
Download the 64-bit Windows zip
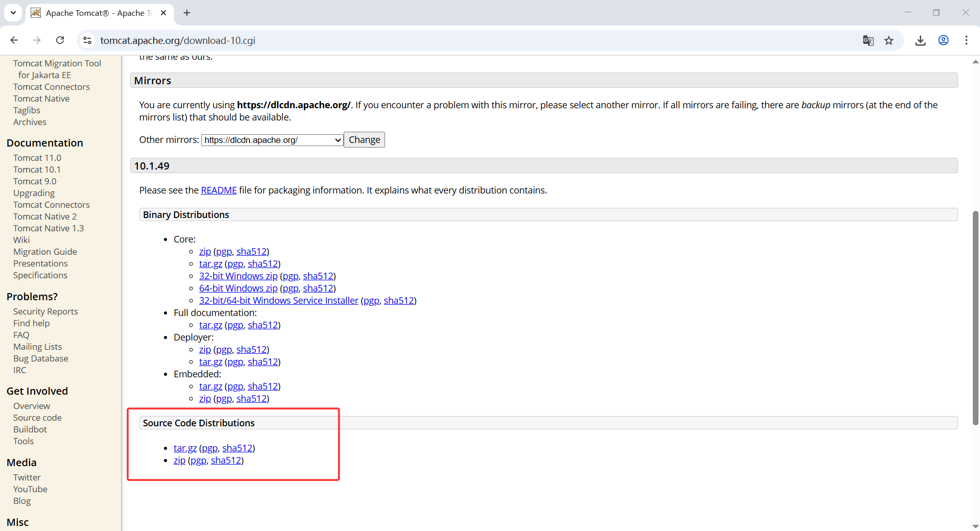[238, 288]
